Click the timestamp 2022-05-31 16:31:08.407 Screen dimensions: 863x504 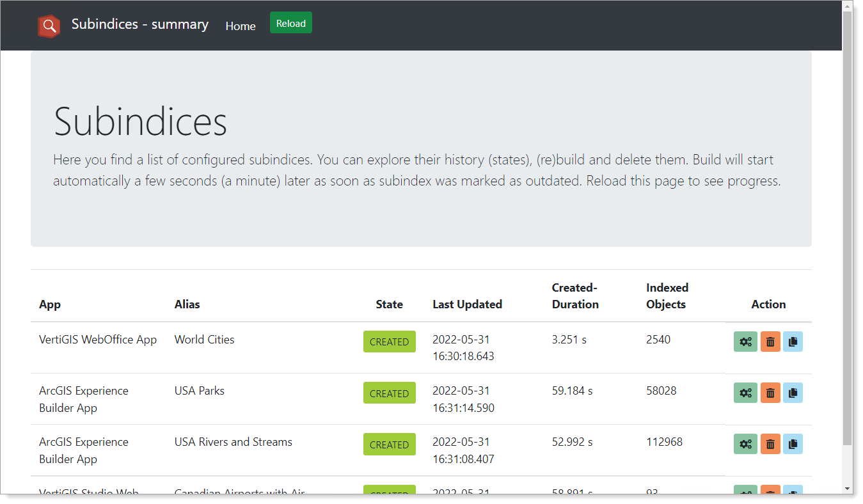(463, 450)
